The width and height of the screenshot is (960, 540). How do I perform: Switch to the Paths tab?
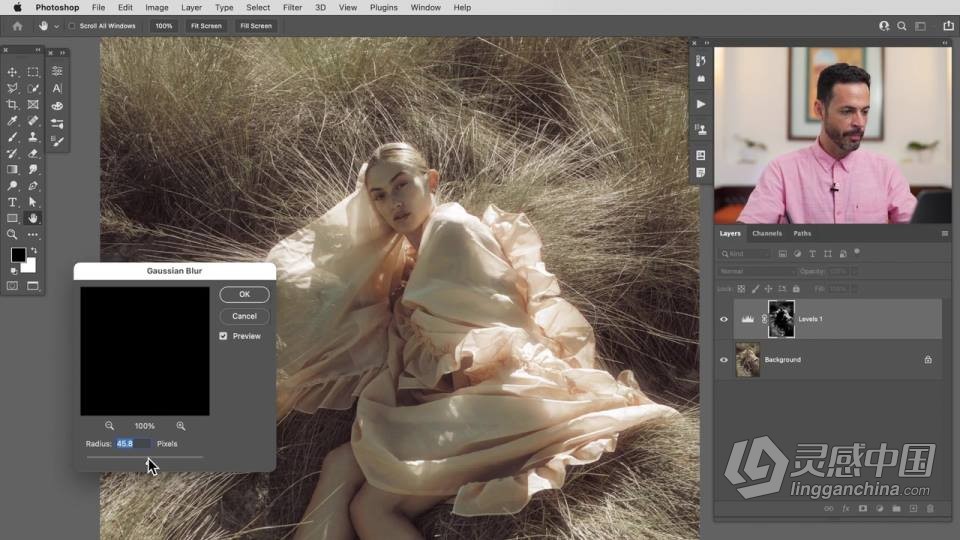point(802,233)
